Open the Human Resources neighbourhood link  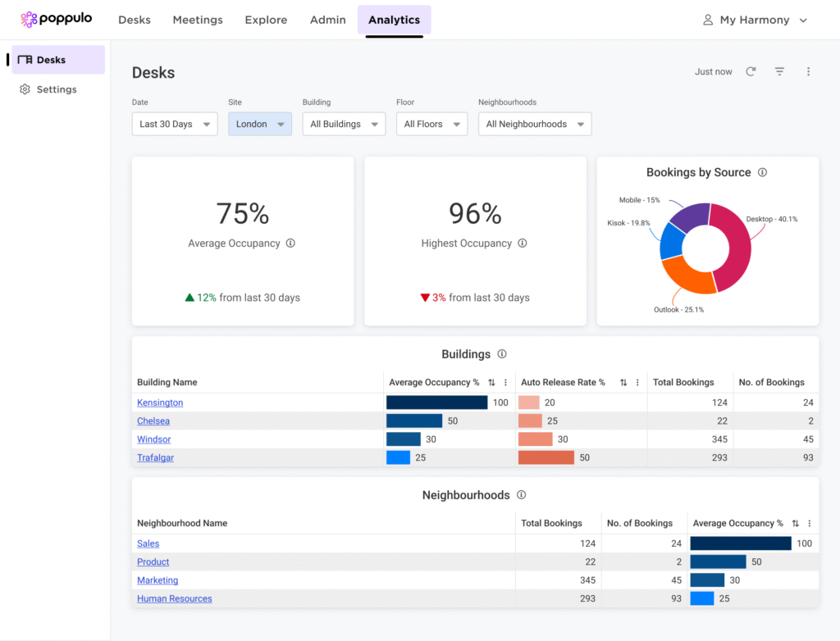[x=174, y=599]
